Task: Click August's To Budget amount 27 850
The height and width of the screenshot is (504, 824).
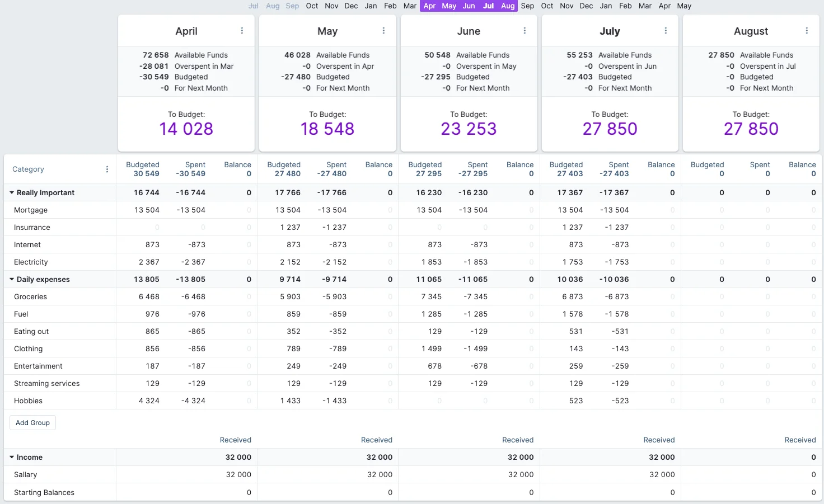Action: pyautogui.click(x=751, y=129)
